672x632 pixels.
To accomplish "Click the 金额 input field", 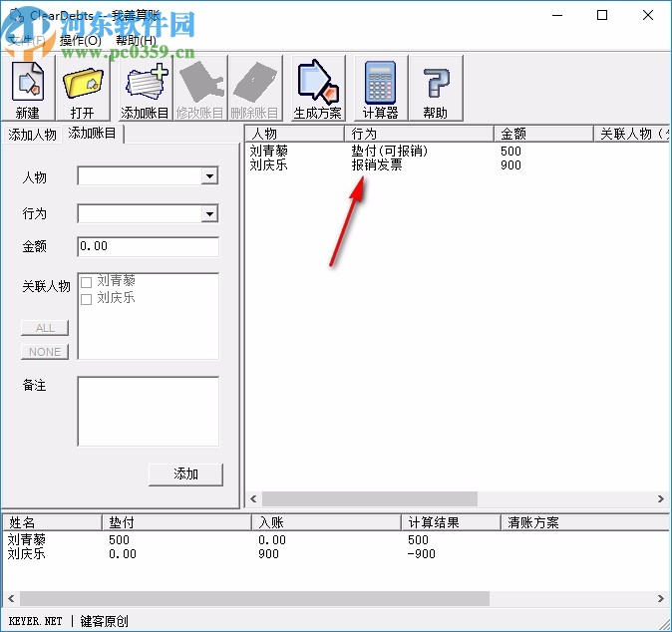I will click(x=148, y=246).
